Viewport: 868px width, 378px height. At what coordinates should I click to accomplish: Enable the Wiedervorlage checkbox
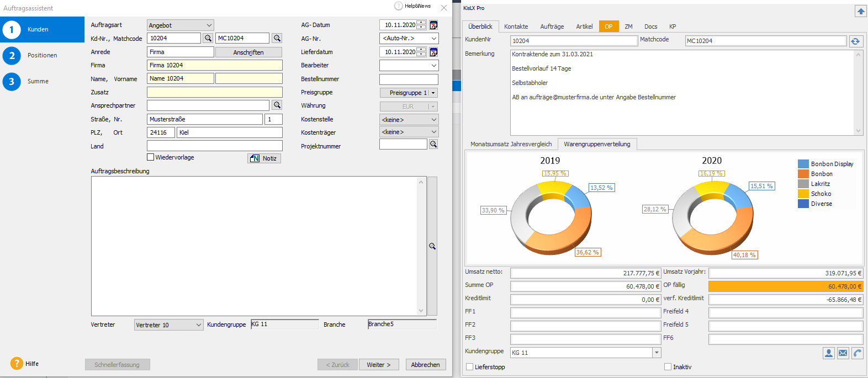tap(150, 157)
